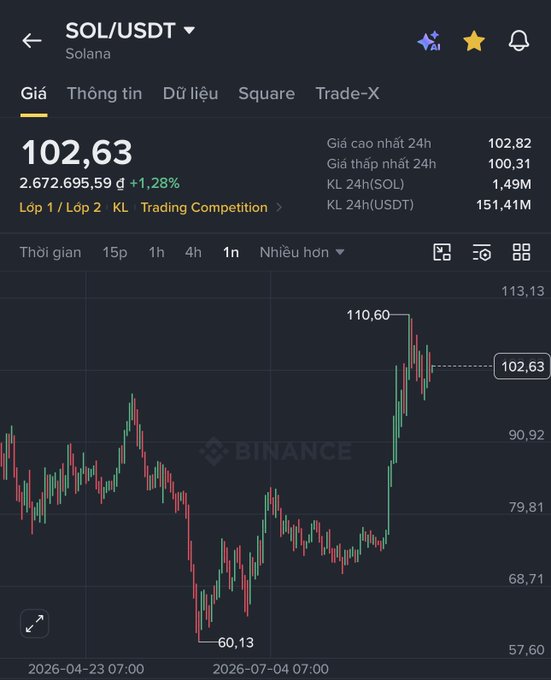Click the current price label 102,63 on axis
The width and height of the screenshot is (551, 680).
(x=522, y=366)
